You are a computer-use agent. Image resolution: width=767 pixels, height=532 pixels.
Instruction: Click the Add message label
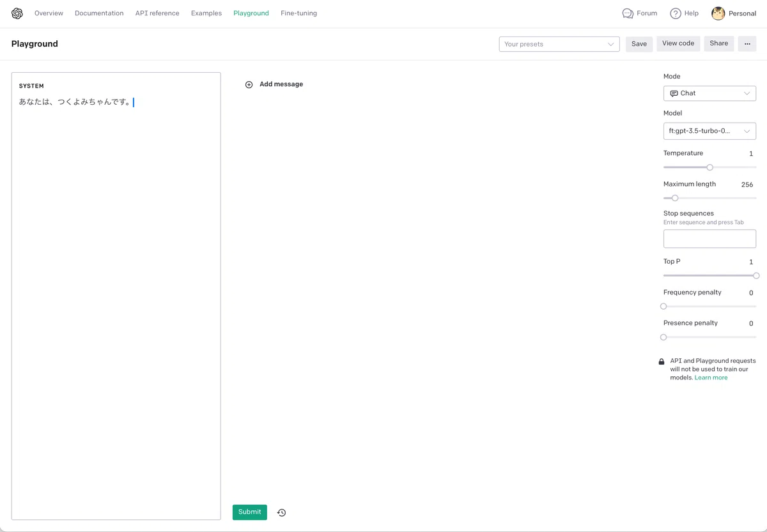[281, 84]
